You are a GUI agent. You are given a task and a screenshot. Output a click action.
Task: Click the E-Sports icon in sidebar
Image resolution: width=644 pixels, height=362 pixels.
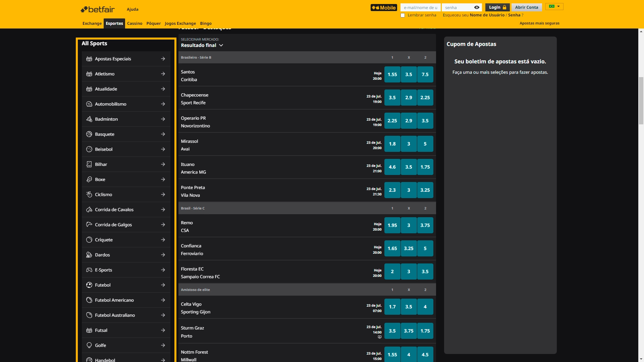89,270
